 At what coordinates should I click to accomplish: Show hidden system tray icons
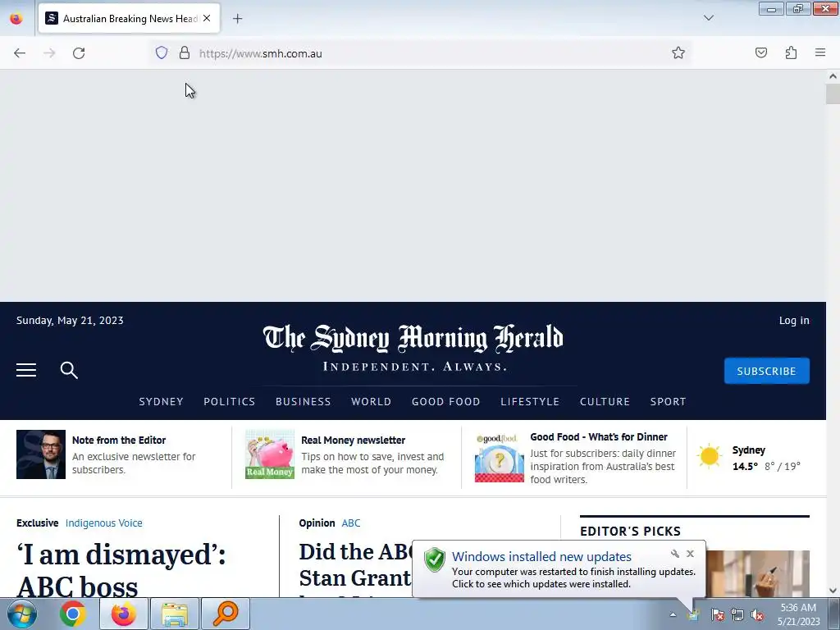(x=673, y=614)
